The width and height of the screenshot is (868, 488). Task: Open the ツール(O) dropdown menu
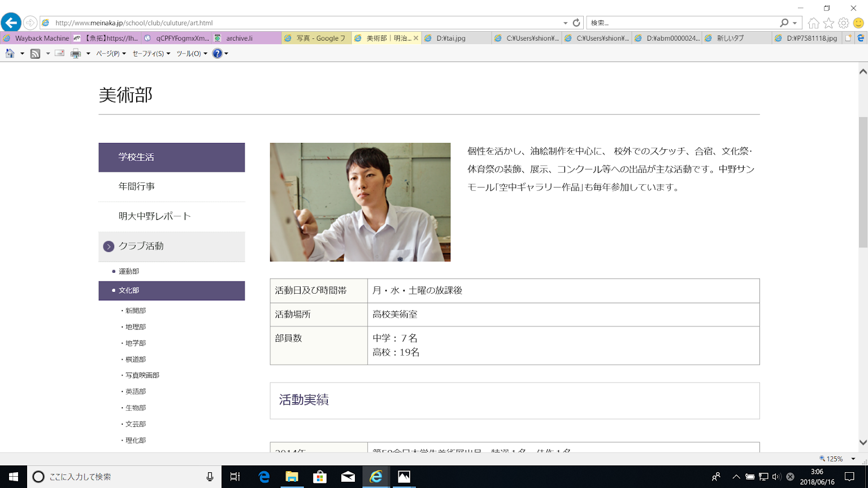pyautogui.click(x=192, y=54)
